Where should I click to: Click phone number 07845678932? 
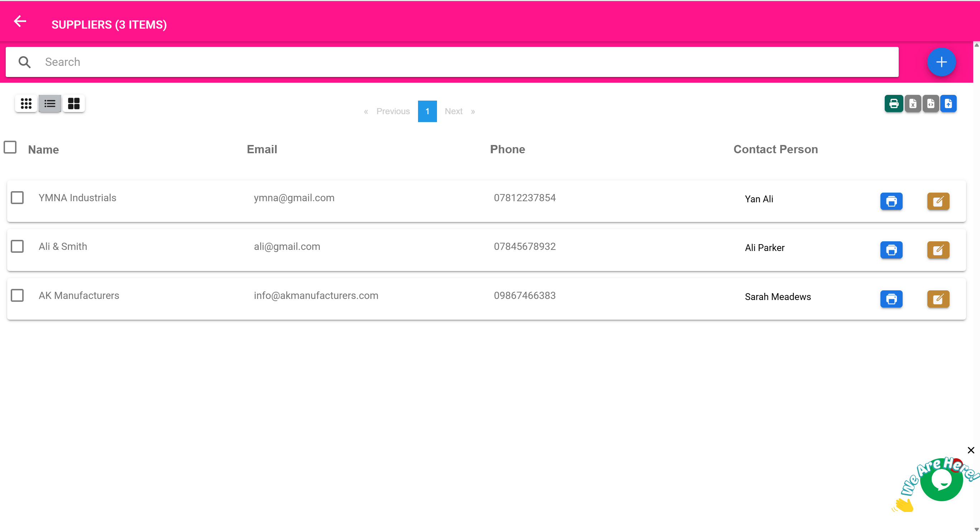coord(525,246)
